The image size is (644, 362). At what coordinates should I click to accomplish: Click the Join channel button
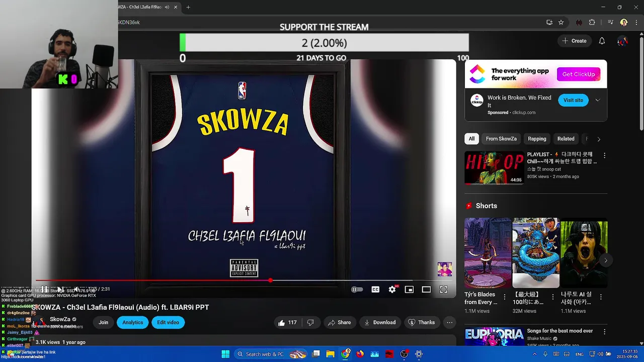coord(103,322)
